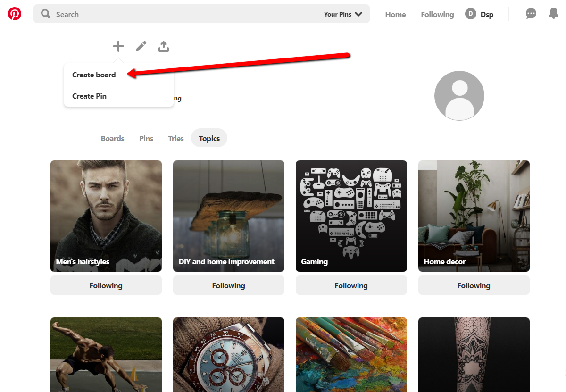Toggle Following under Gaming

351,285
